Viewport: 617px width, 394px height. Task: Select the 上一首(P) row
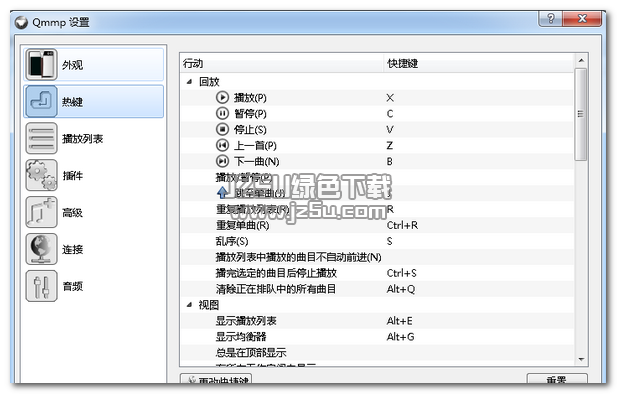(x=377, y=146)
